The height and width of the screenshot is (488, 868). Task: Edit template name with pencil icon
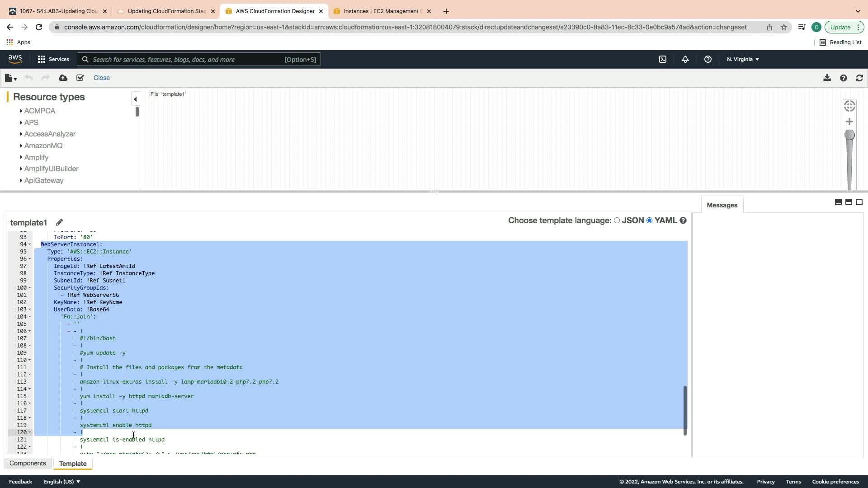pos(59,222)
